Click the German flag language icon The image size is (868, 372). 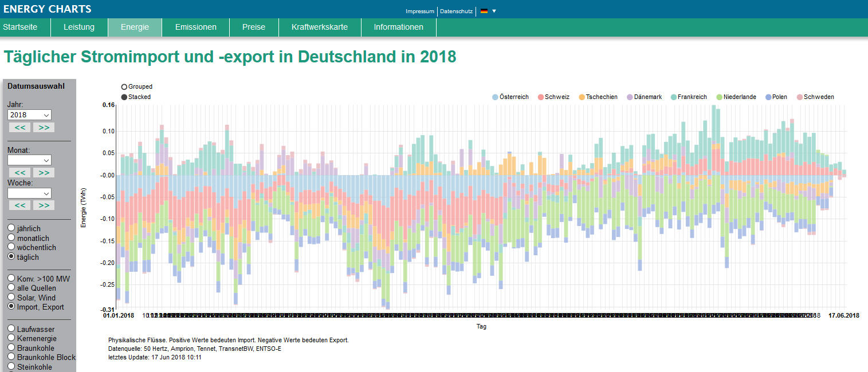point(484,11)
